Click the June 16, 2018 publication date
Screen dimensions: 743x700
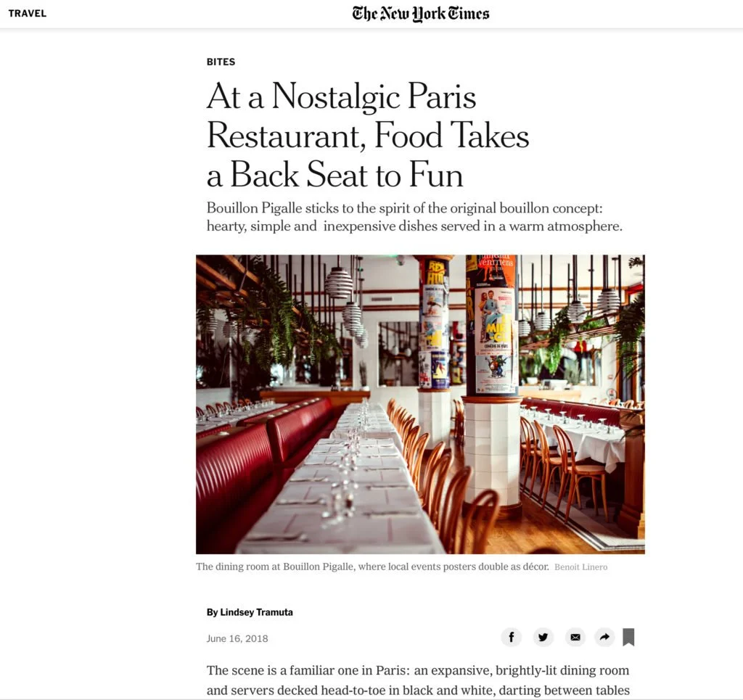[237, 638]
